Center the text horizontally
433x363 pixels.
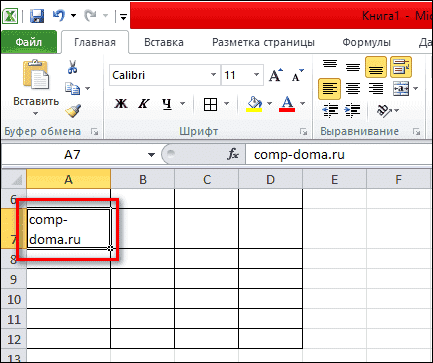click(353, 89)
